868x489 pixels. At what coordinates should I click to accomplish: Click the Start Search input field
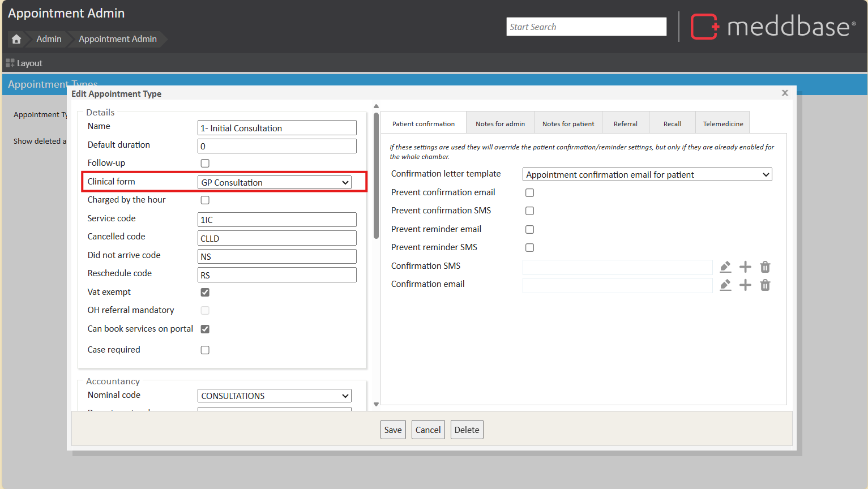586,27
